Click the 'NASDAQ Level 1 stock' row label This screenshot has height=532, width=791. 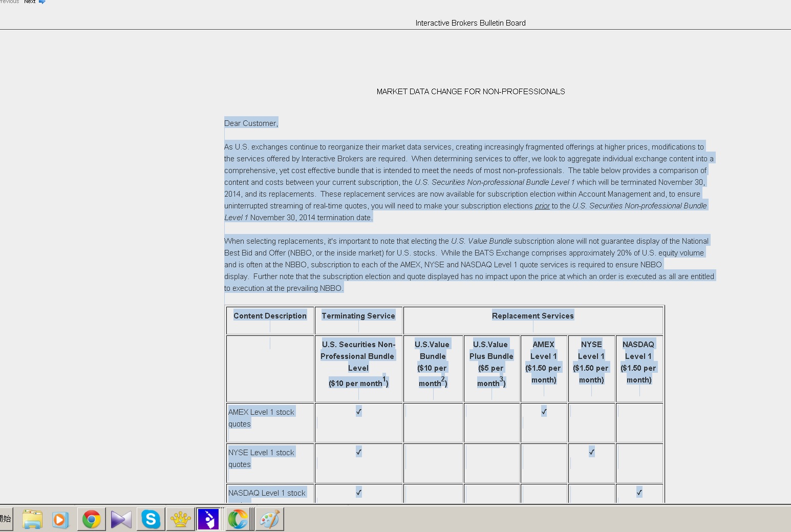click(x=267, y=493)
